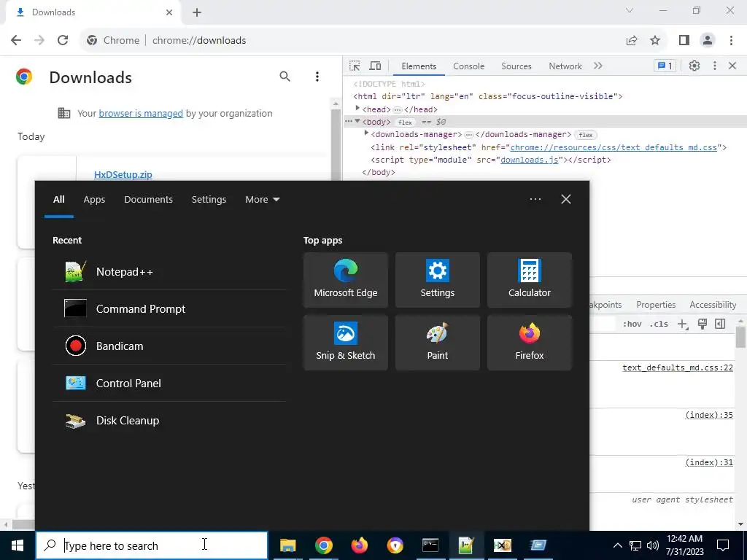Viewport: 747px width, 560px height.
Task: Open Chrome three-dot main menu
Action: click(x=731, y=41)
